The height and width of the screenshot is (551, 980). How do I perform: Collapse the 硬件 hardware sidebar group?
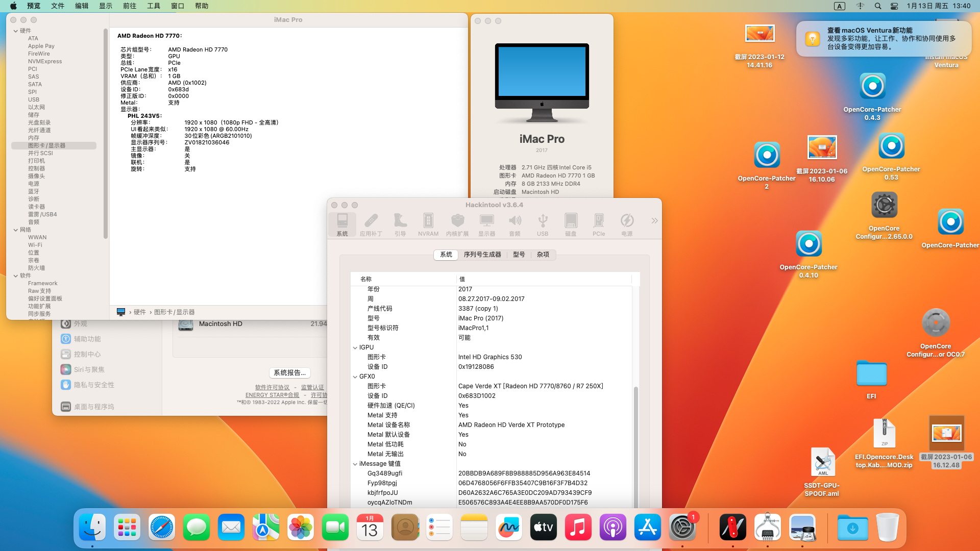point(16,31)
